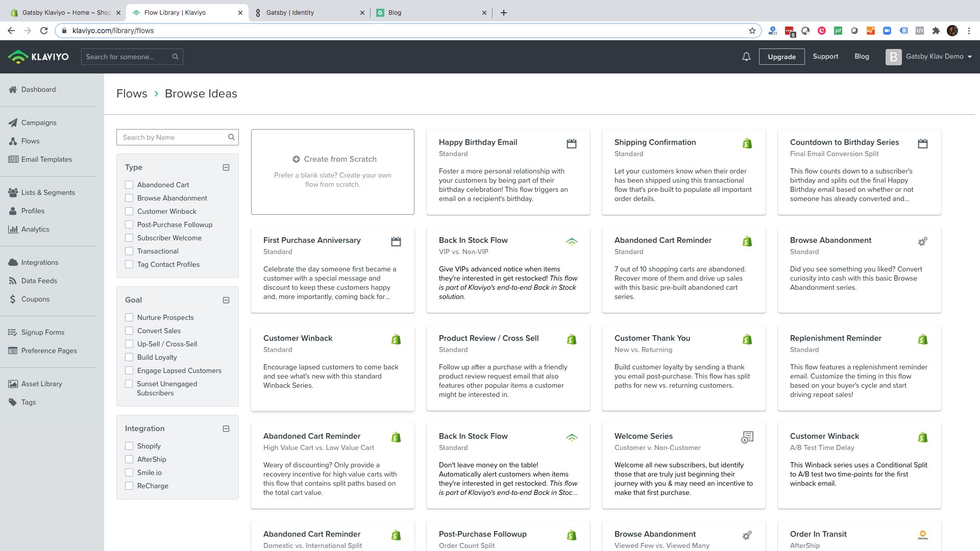
Task: Check the Sunset Unengaged Subscribers filter
Action: [129, 384]
